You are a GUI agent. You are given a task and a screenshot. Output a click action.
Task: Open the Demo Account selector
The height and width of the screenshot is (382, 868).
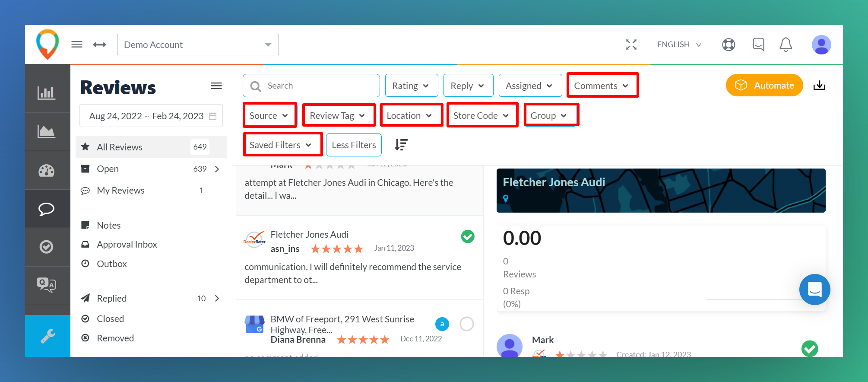coord(198,45)
